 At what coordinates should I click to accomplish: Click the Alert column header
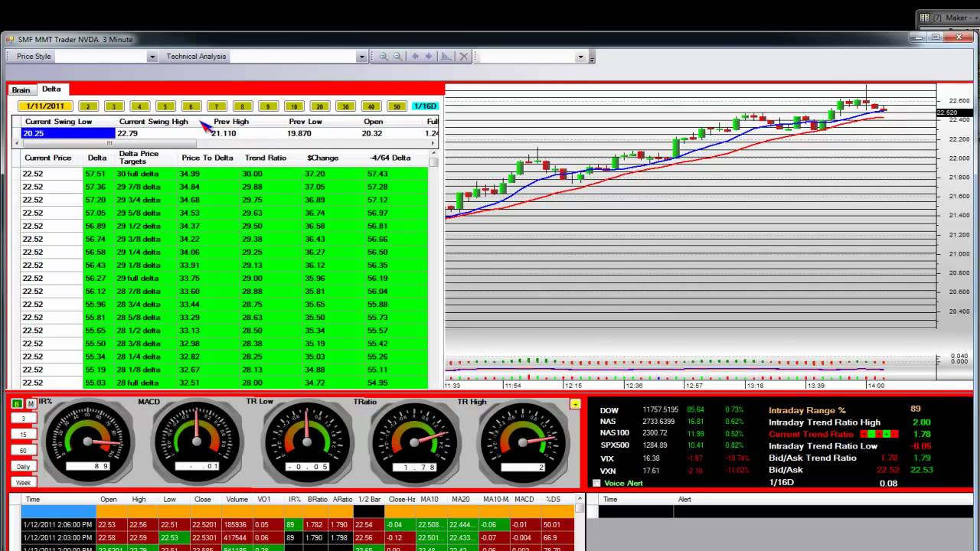[x=684, y=499]
